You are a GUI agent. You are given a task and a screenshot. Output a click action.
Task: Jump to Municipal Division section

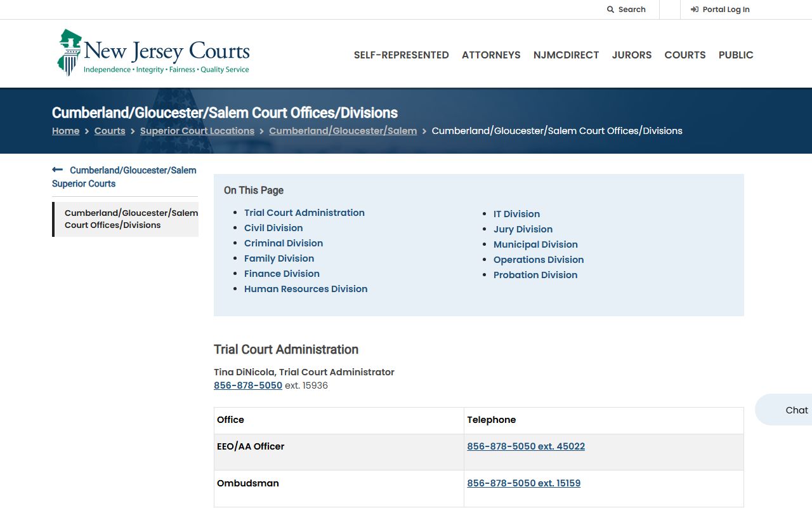point(536,244)
